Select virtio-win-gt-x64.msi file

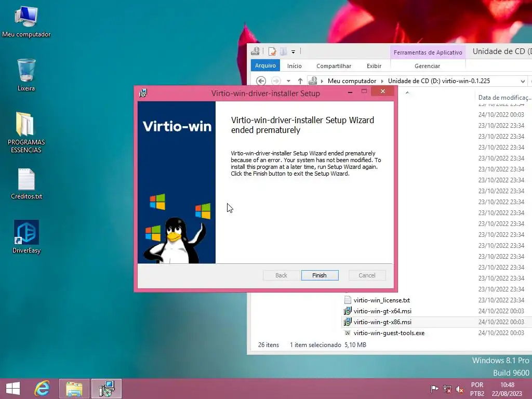(382, 311)
